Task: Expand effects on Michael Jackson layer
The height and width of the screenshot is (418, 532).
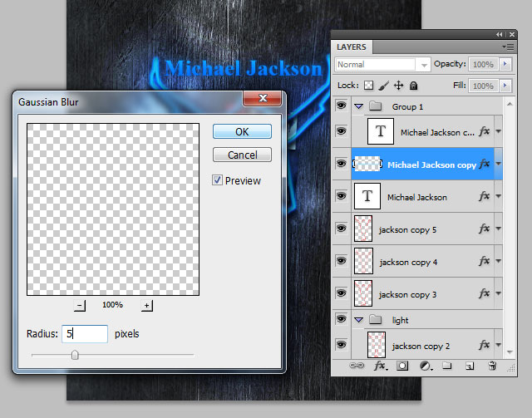Action: point(499,196)
